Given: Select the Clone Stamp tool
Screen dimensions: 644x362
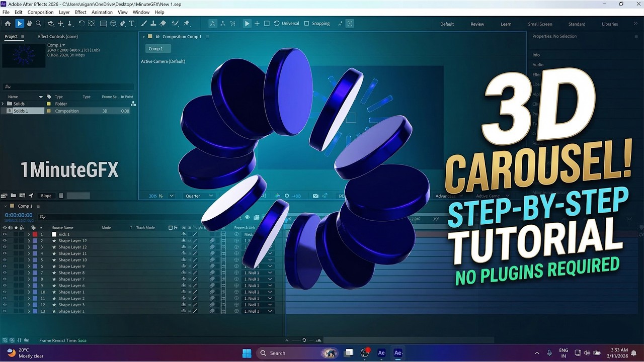Looking at the screenshot, I should point(153,24).
